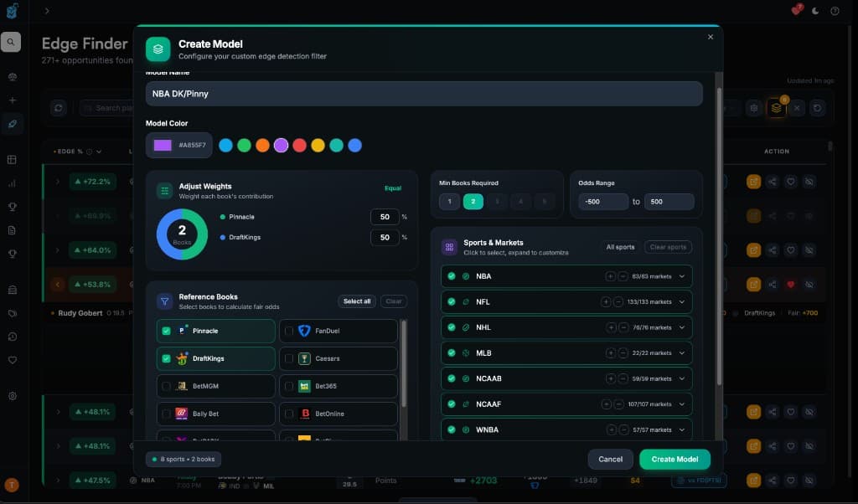858x504 pixels.
Task: Enable the BetMGM reference book checkbox
Action: coord(166,386)
